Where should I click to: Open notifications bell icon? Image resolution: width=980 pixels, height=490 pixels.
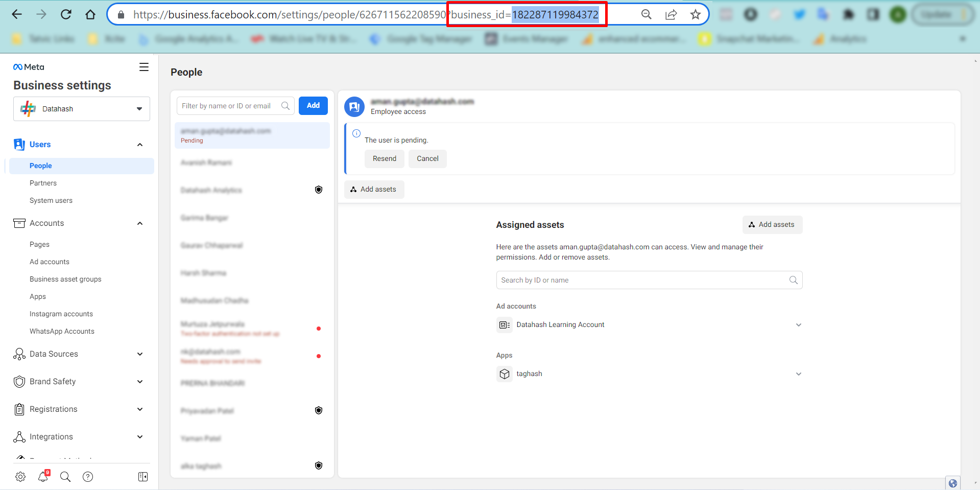[x=43, y=476]
